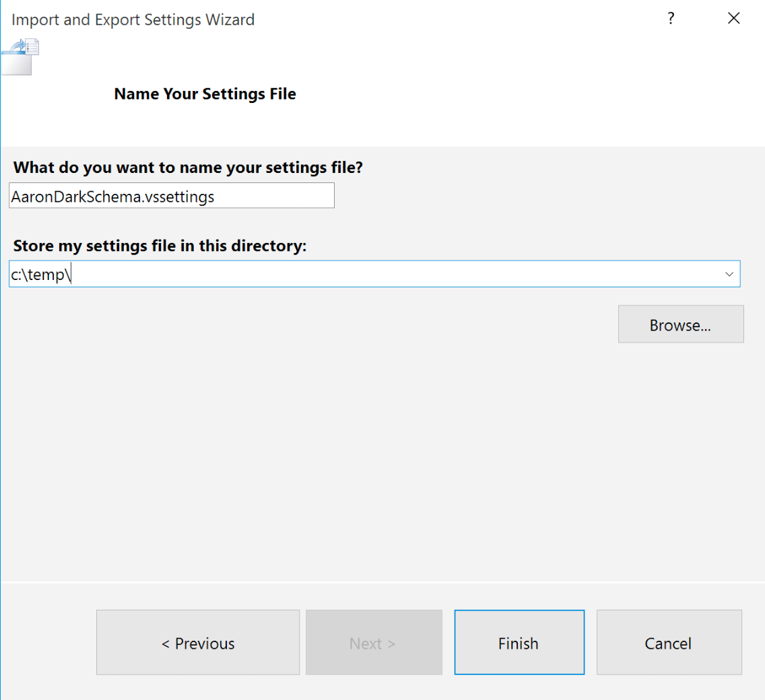
Task: Expand the directory dropdown arrow
Action: point(729,274)
